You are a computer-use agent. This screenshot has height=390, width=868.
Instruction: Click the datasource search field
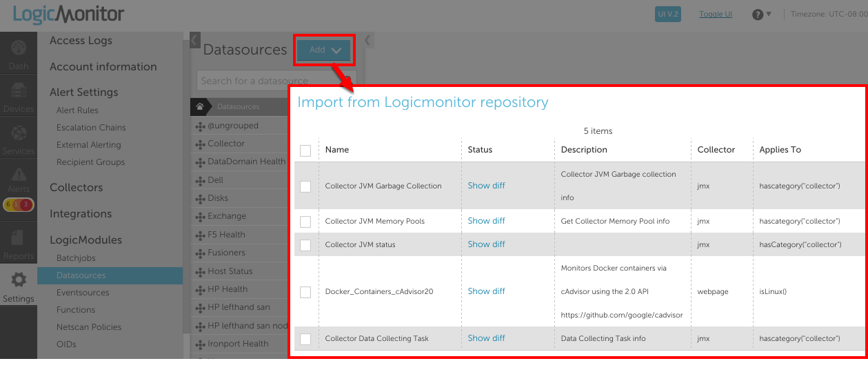coord(276,81)
